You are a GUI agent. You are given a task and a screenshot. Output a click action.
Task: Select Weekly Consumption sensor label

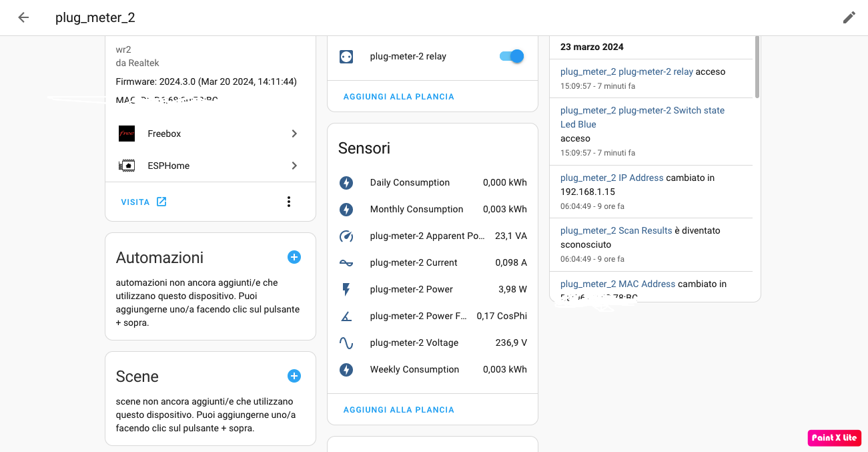pyautogui.click(x=414, y=369)
